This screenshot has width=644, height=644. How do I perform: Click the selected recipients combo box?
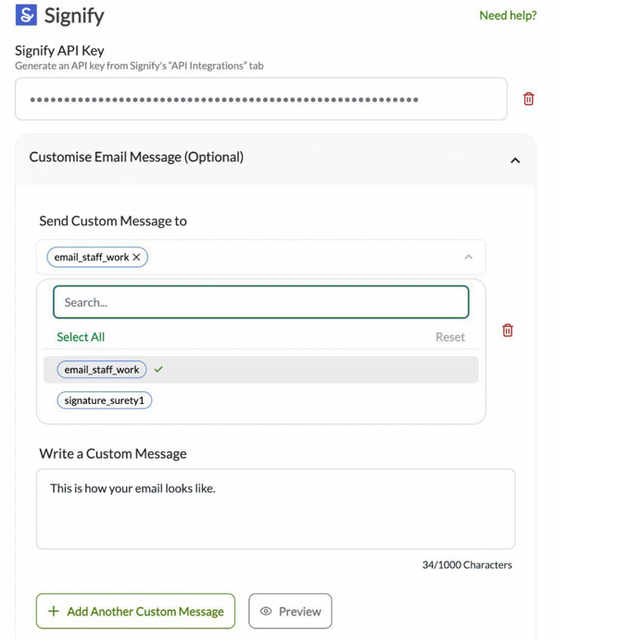(x=297, y=258)
